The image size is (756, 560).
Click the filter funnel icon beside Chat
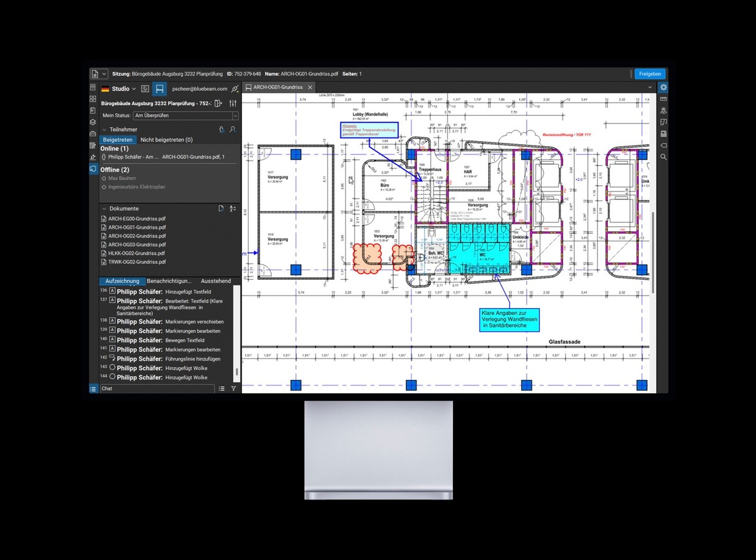pyautogui.click(x=233, y=389)
